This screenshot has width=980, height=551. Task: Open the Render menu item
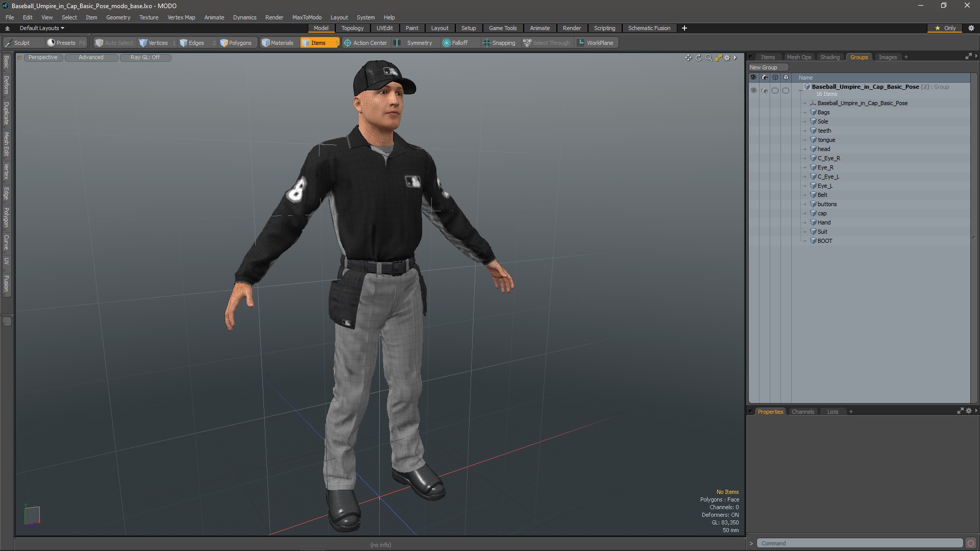click(275, 17)
